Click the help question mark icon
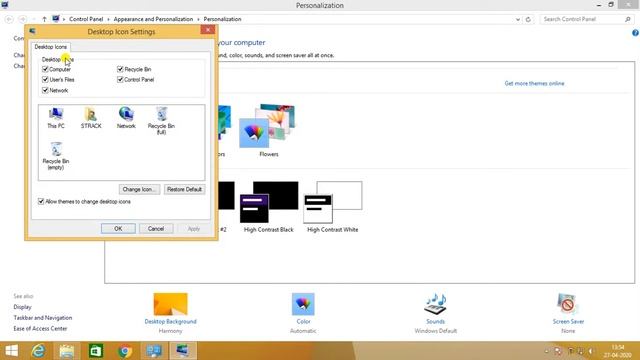 [x=635, y=33]
